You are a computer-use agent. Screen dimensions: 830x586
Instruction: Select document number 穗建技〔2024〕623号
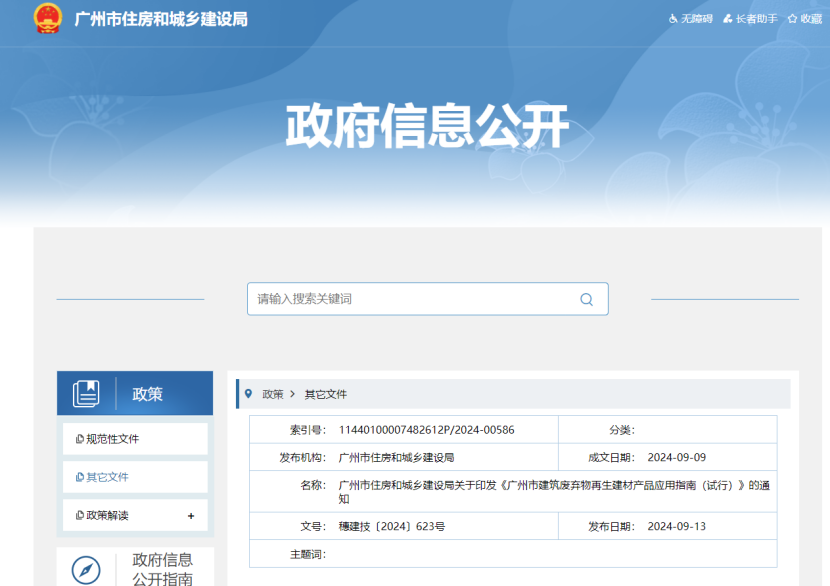[392, 526]
